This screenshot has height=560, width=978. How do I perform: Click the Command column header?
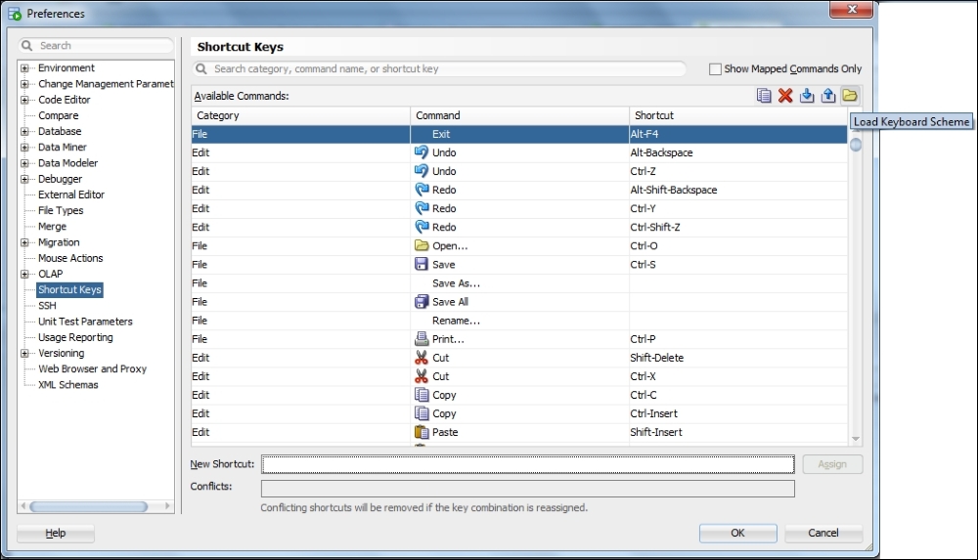[519, 115]
